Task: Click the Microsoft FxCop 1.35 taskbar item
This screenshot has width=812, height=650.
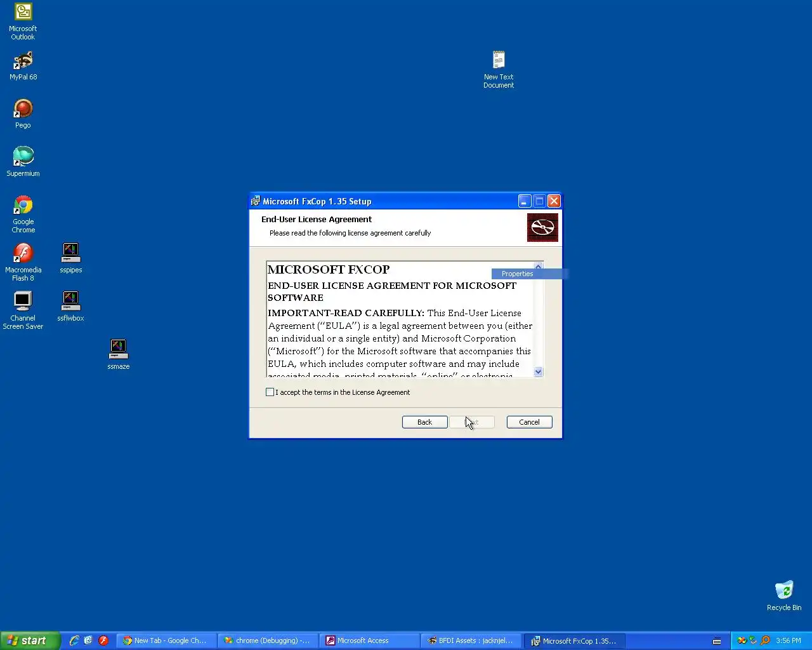Action: [575, 640]
